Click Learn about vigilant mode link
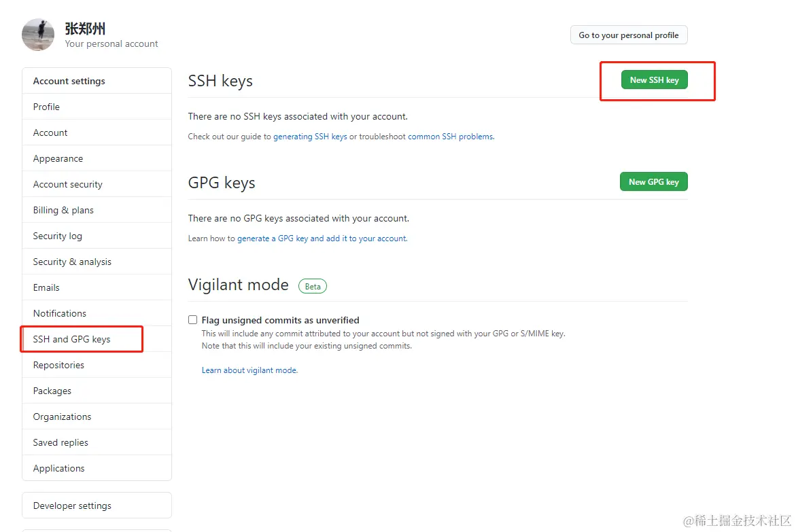796x532 pixels. point(249,370)
